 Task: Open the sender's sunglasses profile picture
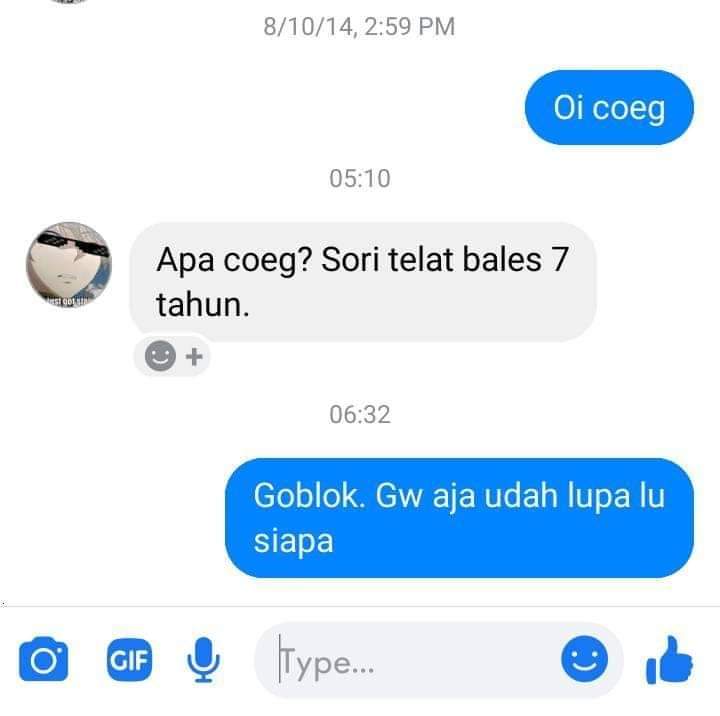click(69, 265)
